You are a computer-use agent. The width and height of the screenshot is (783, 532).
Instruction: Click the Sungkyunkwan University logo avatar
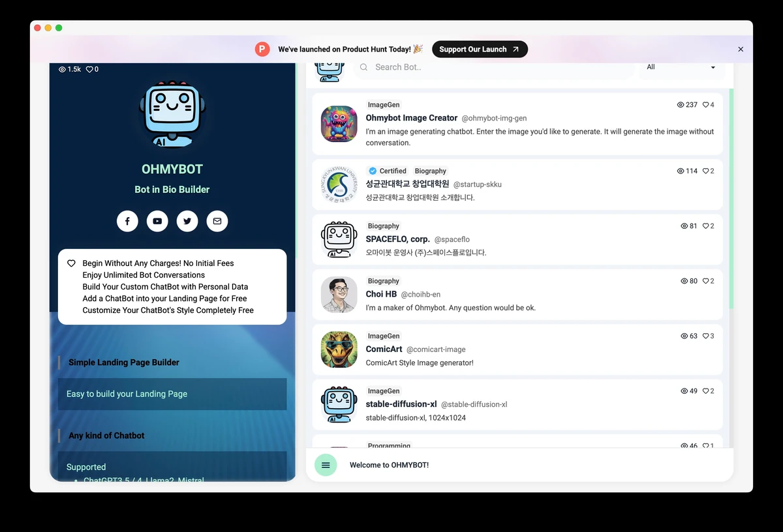click(339, 185)
